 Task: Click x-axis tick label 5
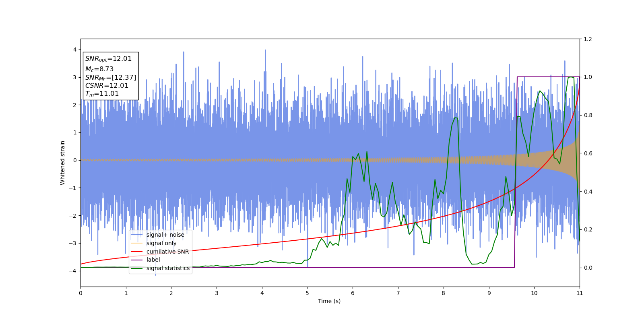(x=308, y=293)
